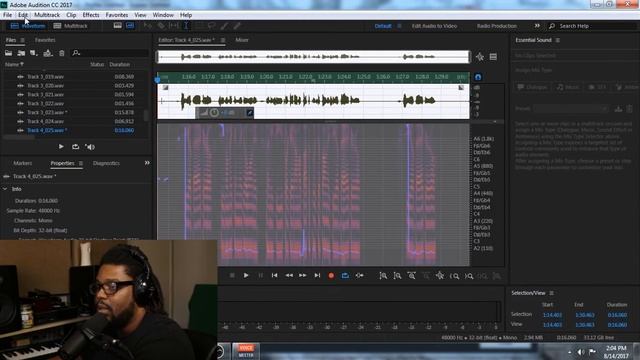Choose the Default workspace
The height and width of the screenshot is (360, 640).
click(x=383, y=26)
